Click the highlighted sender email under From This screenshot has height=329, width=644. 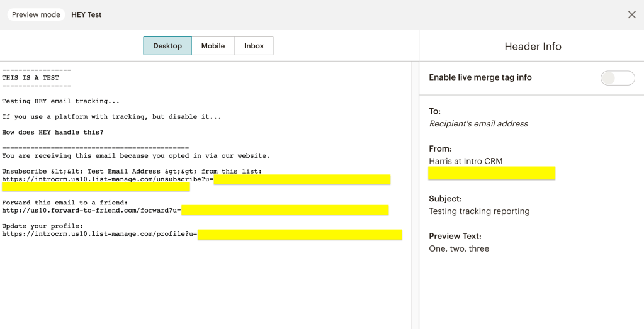492,174
